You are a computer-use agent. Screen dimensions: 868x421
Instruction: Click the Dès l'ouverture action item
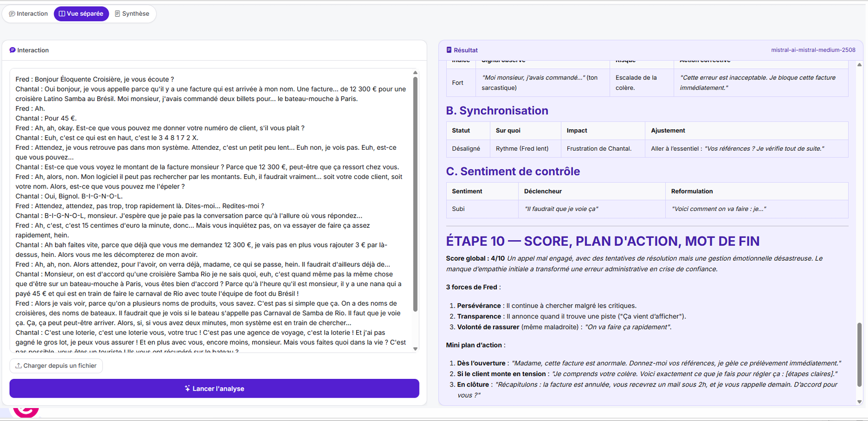pyautogui.click(x=649, y=363)
